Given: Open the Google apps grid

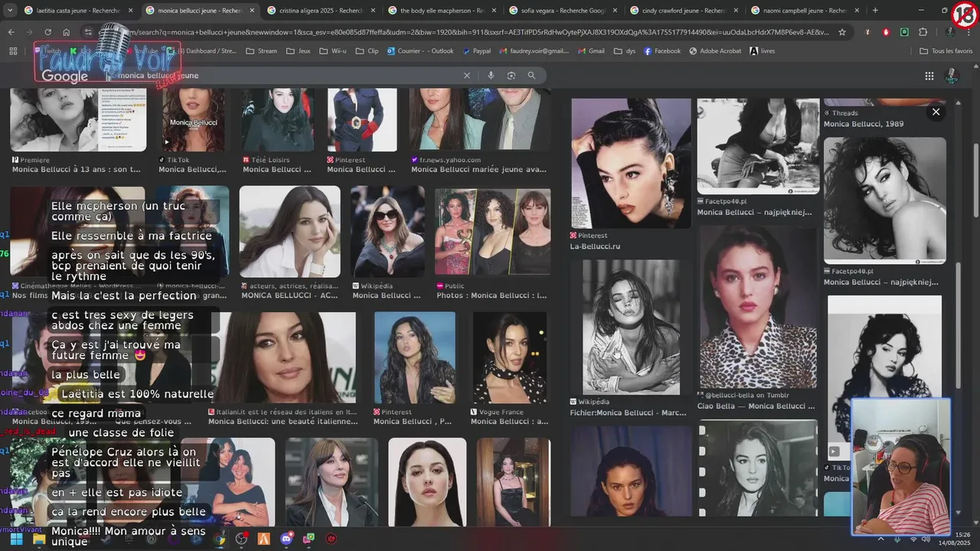Looking at the screenshot, I should click(x=929, y=76).
